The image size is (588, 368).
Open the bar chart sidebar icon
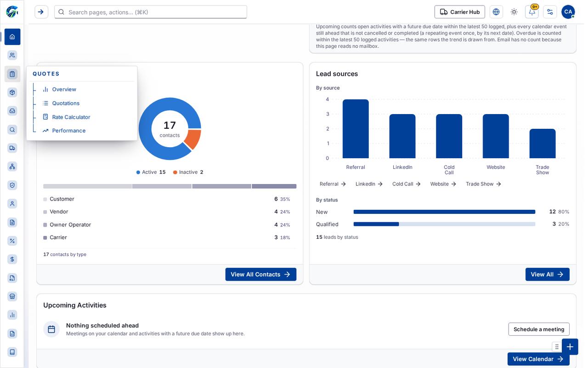(x=12, y=315)
